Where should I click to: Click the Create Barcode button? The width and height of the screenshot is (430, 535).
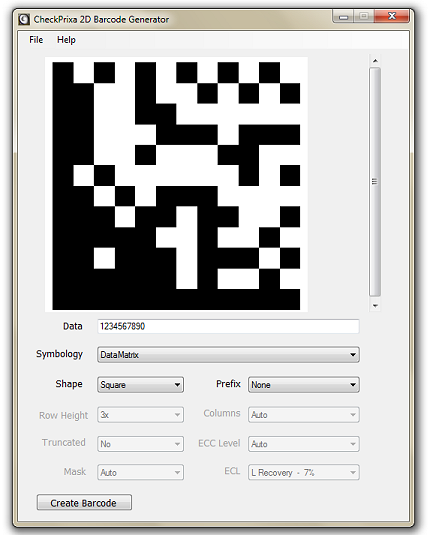[x=84, y=503]
